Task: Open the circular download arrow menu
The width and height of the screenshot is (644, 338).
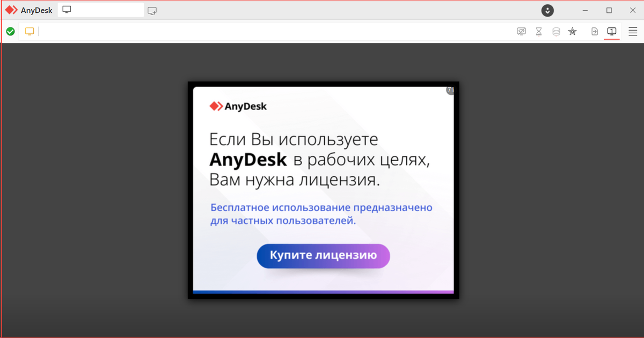Action: 547,10
